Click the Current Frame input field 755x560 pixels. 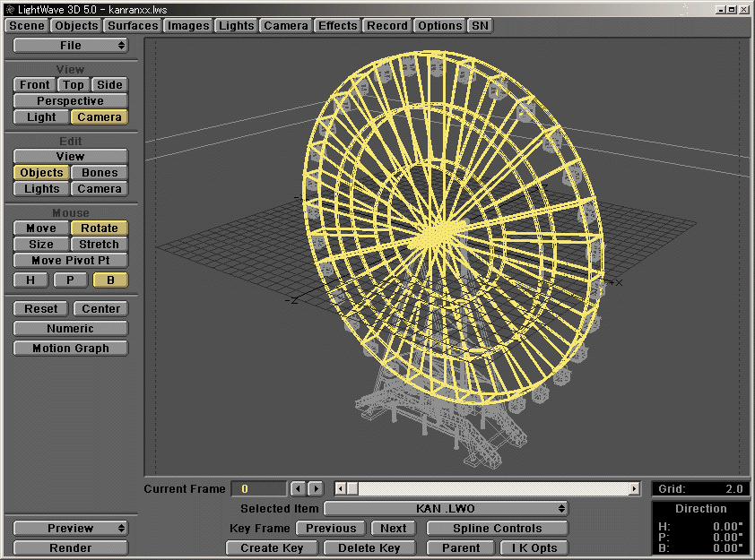pyautogui.click(x=259, y=488)
